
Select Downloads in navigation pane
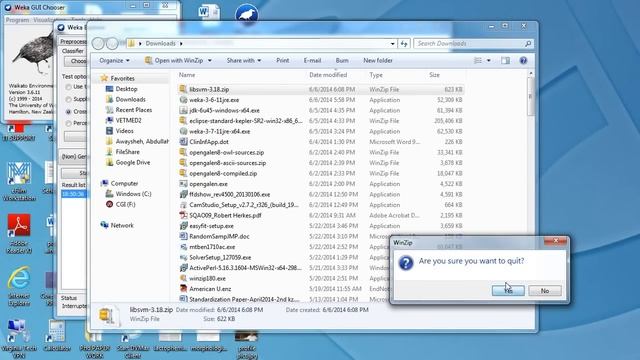(x=130, y=99)
